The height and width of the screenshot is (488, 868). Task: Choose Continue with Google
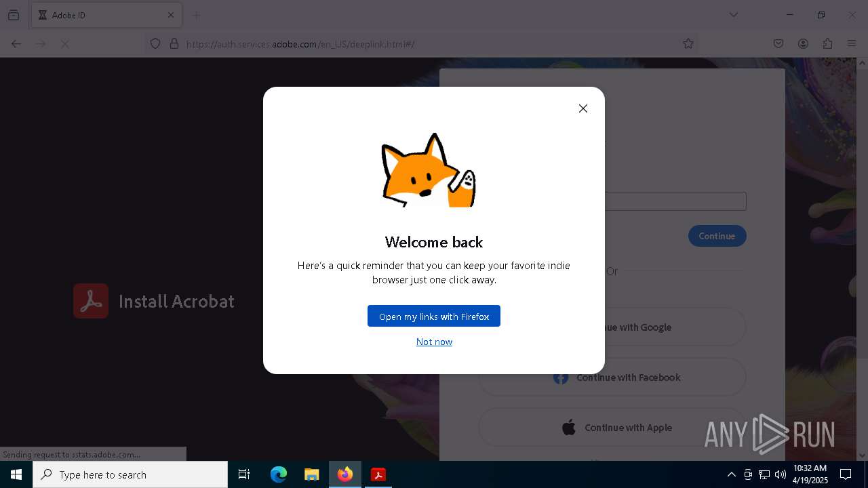(612, 327)
